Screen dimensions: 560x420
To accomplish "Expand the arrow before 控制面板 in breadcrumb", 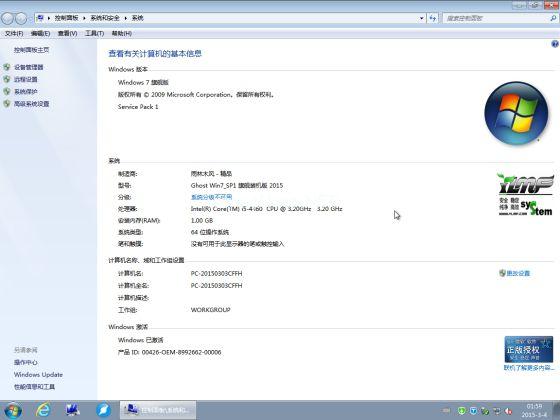I will [49, 18].
